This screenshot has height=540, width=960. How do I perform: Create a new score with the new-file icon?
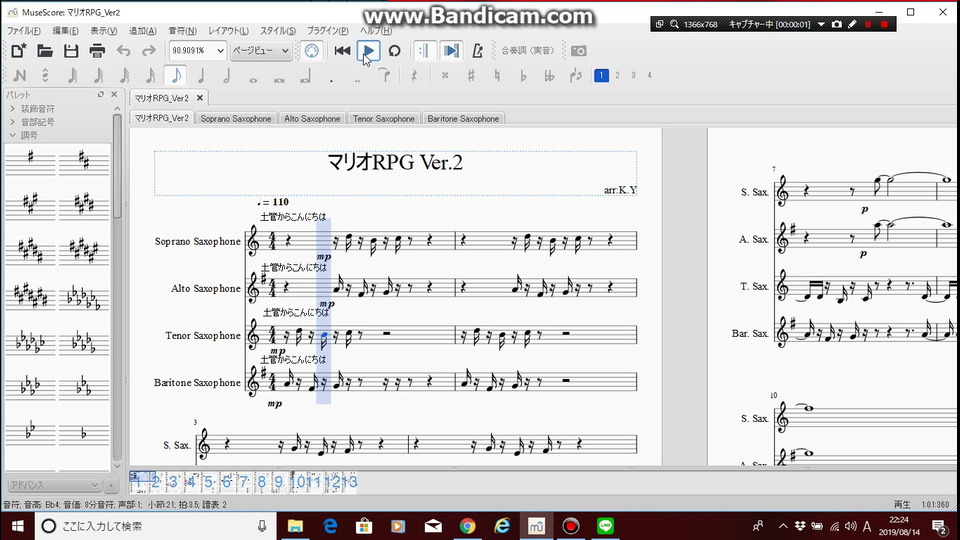point(18,51)
